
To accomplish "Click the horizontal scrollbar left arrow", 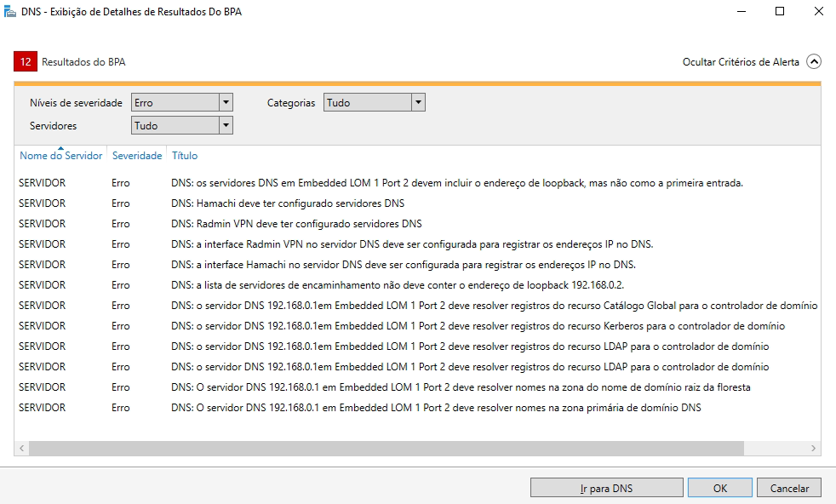I will [21, 448].
